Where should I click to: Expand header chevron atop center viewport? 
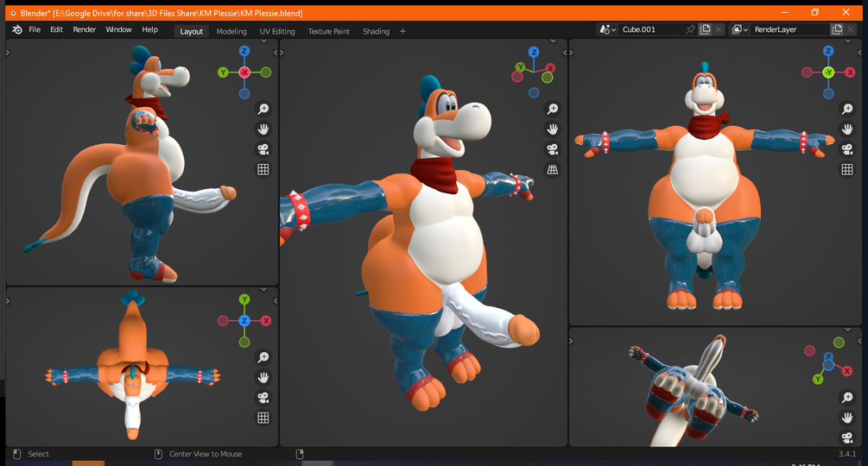point(553,41)
